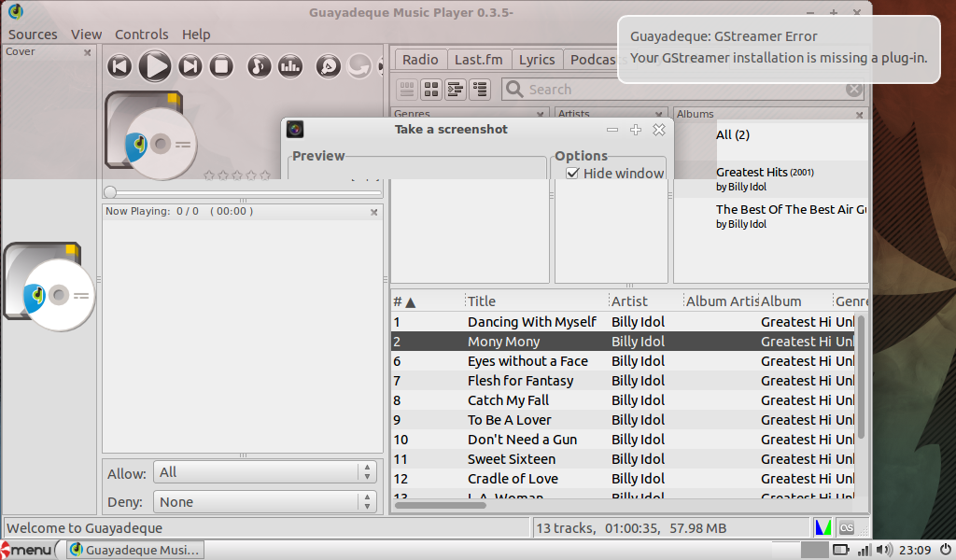Click the vertical scrollbar of track list
Image resolution: width=956 pixels, height=560 pixels.
[x=861, y=376]
